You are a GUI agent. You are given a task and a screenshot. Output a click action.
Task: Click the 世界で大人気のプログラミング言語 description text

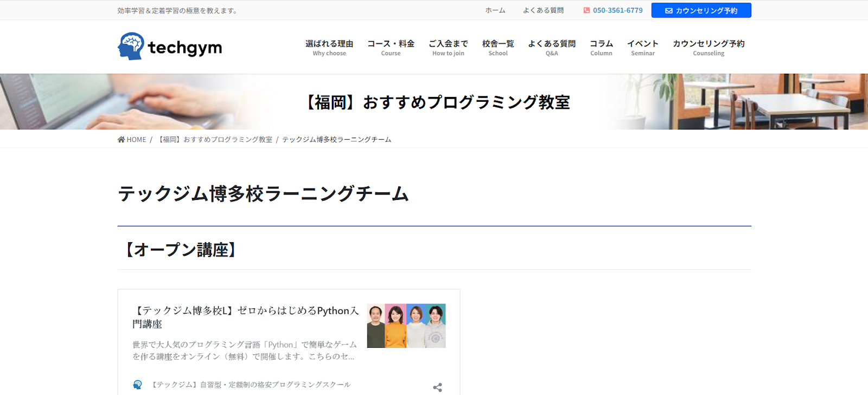pyautogui.click(x=245, y=351)
